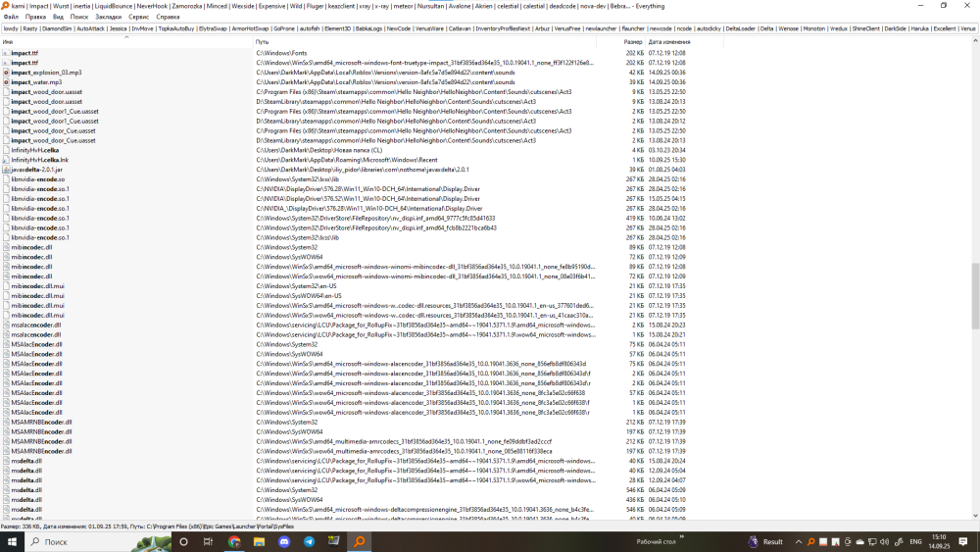This screenshot has height=552, width=980.
Task: Open the Файл menu
Action: tap(11, 17)
